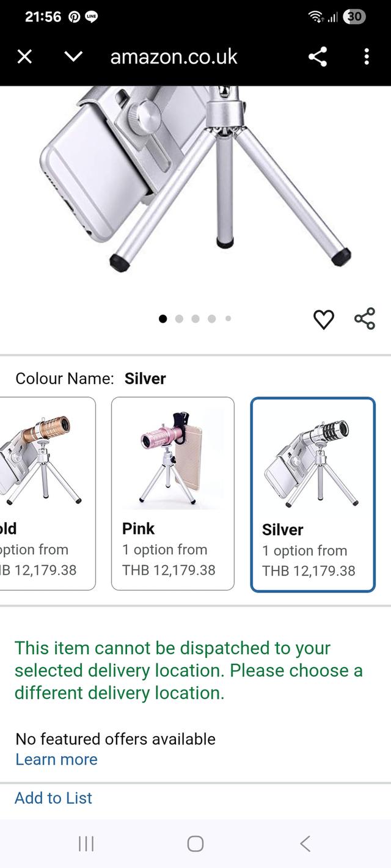The image size is (391, 868).
Task: Tap the share icon beside the heart
Action: point(365,319)
